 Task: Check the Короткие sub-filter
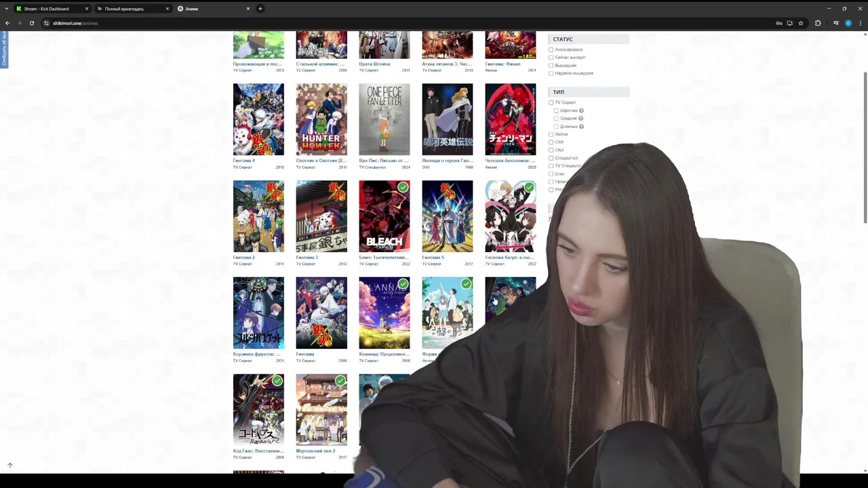[x=556, y=110]
